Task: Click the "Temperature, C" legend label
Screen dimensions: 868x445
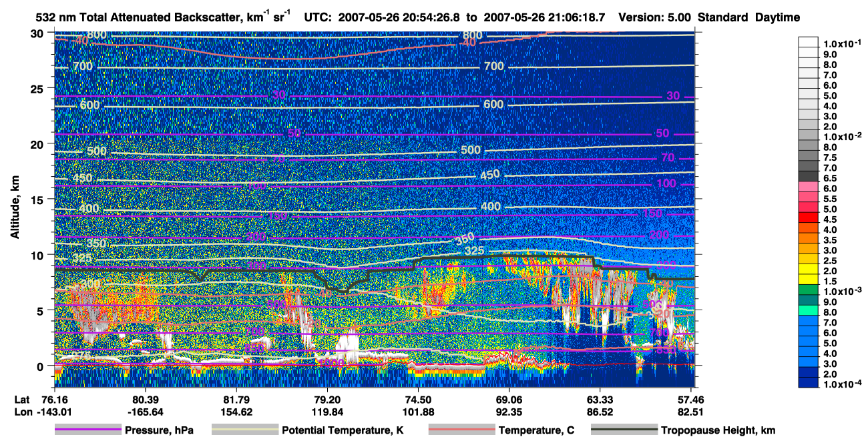Action: (536, 431)
